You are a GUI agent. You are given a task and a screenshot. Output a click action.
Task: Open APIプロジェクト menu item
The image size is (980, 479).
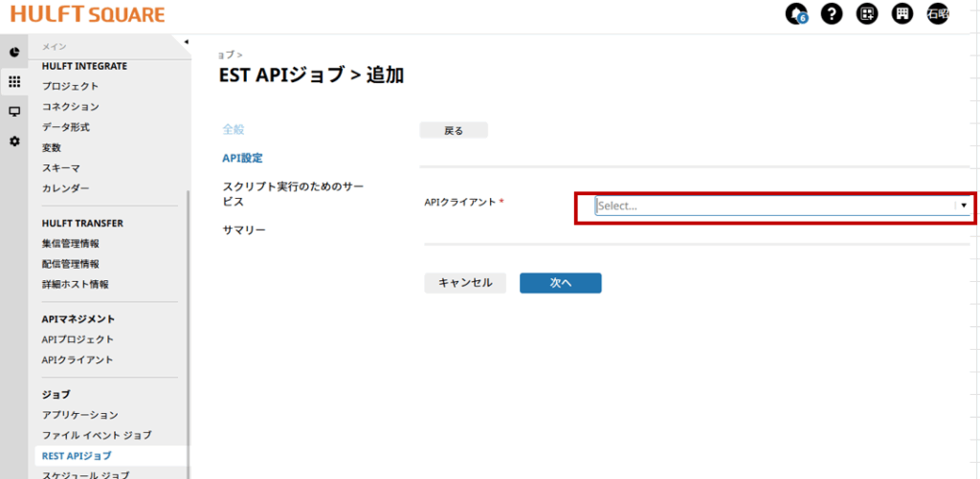(x=78, y=339)
